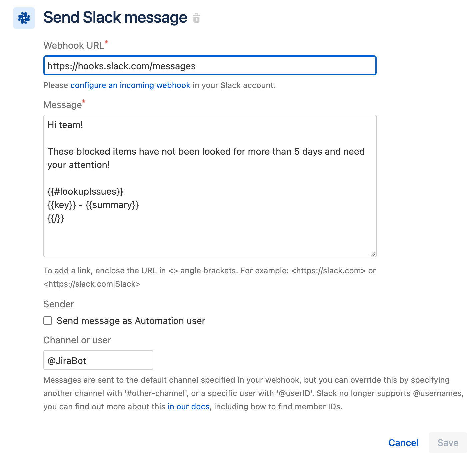Click the red asterisk next to Webhook URL
Screen dimensions: 476x458
(x=106, y=41)
